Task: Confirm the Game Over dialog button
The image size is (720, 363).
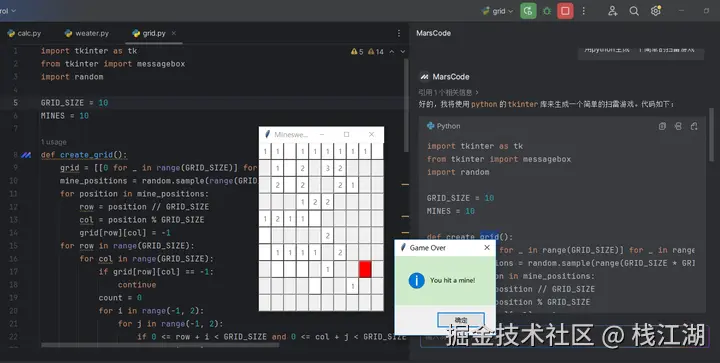Action: coord(461,320)
